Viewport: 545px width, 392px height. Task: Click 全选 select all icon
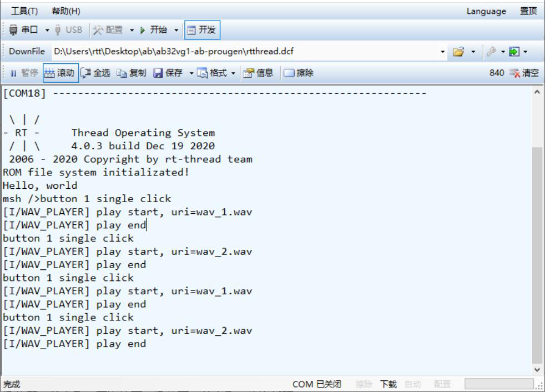point(85,73)
